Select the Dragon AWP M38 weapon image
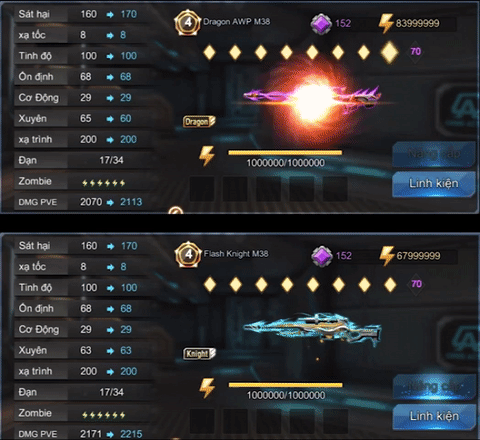This screenshot has height=440, width=480. click(312, 97)
